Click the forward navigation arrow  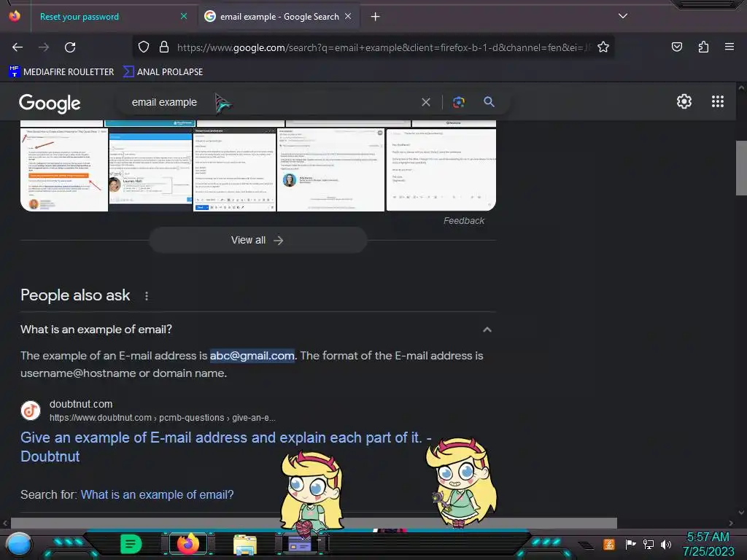(x=44, y=47)
